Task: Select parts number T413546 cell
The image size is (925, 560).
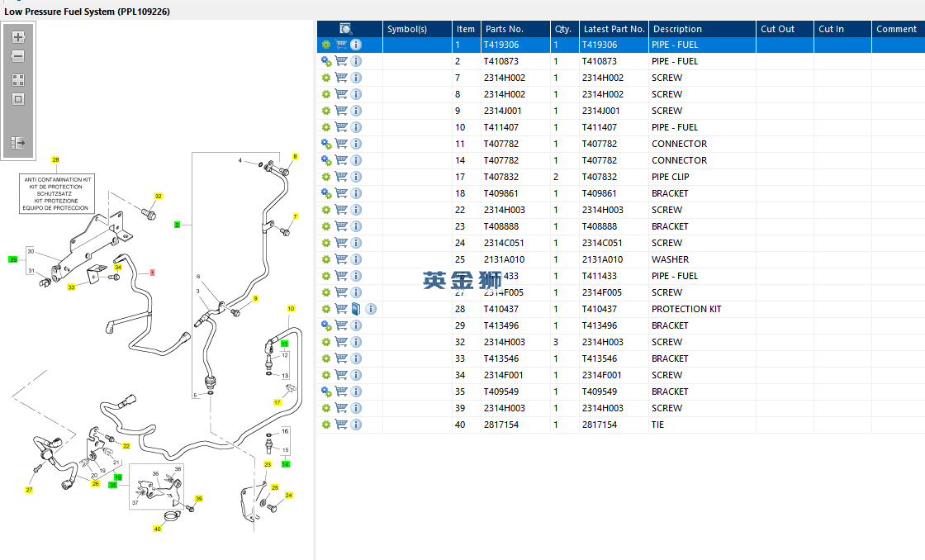Action: coord(515,358)
